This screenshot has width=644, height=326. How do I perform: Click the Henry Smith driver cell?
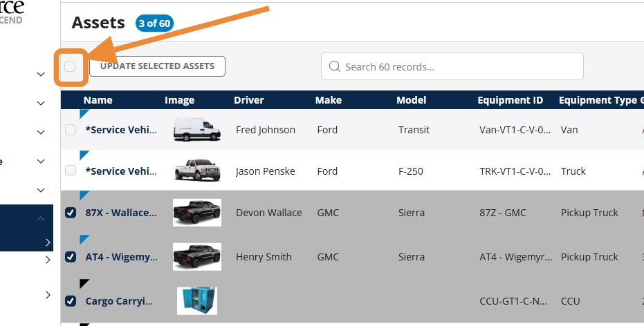point(264,257)
